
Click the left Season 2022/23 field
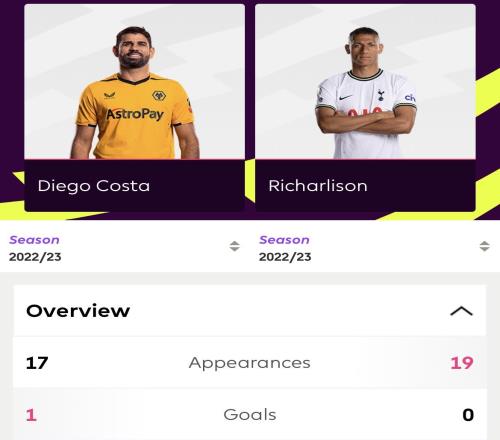point(124,248)
